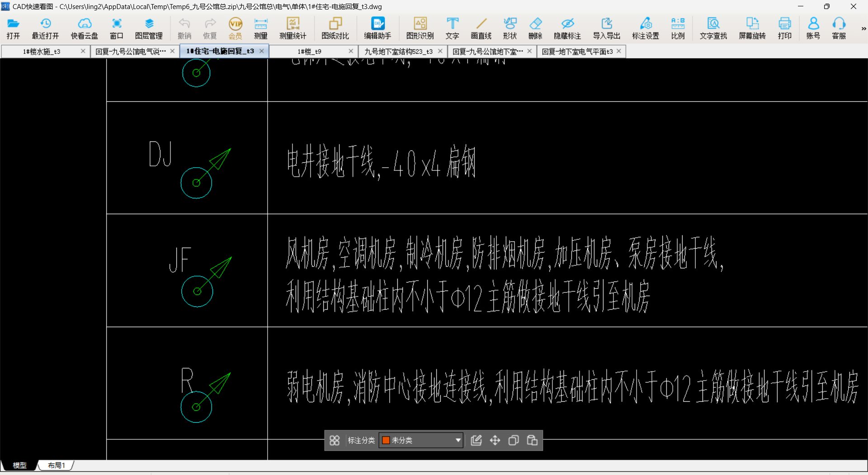Click the copy annotation icon
868x475 pixels.
514,440
